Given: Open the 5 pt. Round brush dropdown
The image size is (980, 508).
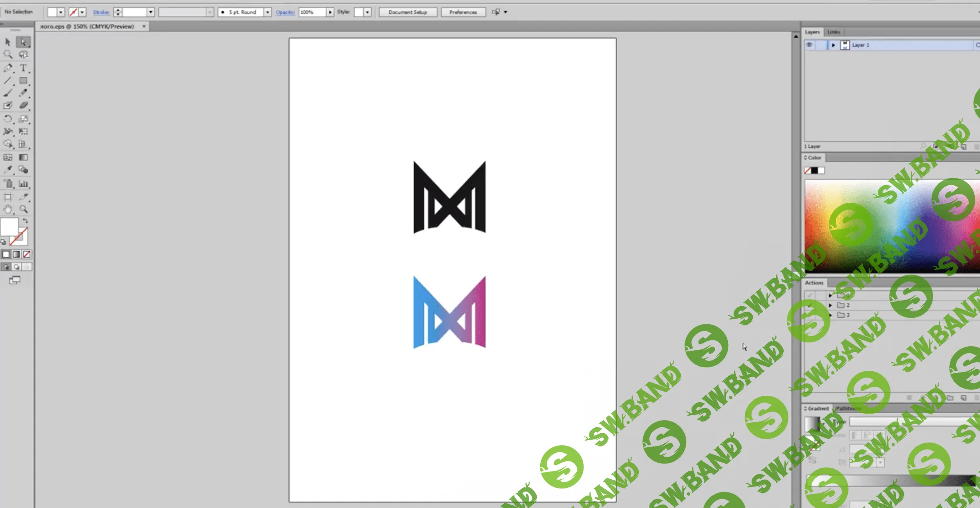Looking at the screenshot, I should click(267, 12).
